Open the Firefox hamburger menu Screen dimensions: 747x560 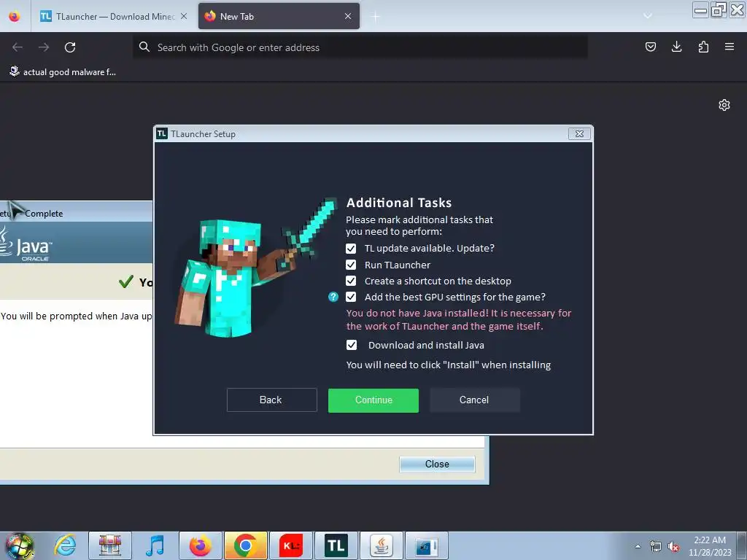point(729,47)
